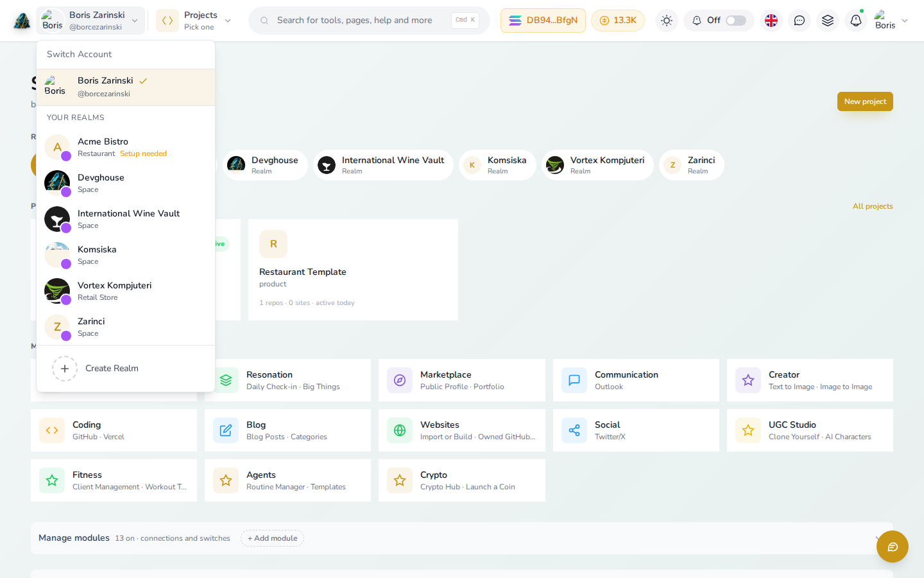This screenshot has height=578, width=924.
Task: Open the Creator star icon
Action: 748,380
